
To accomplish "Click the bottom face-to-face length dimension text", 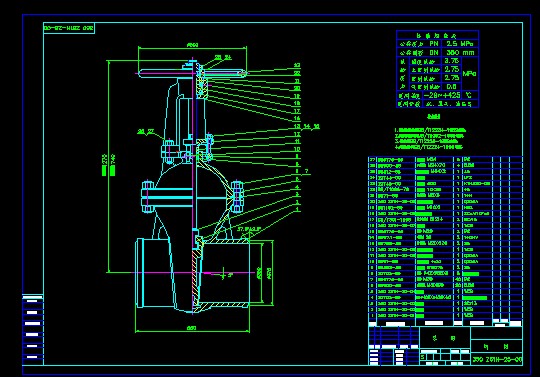I will [x=192, y=328].
